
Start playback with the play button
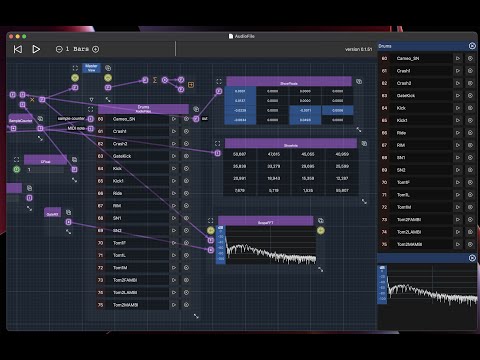point(36,49)
